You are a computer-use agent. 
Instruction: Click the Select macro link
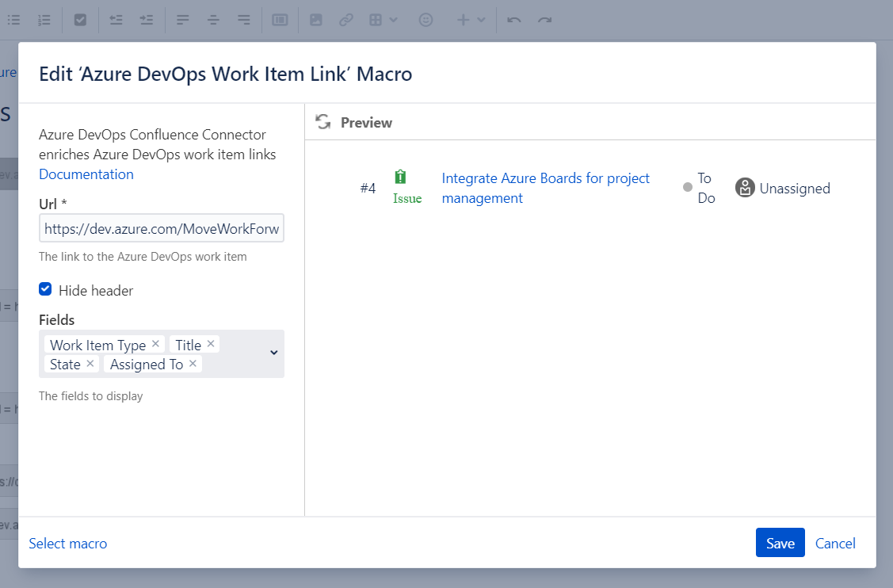(68, 543)
